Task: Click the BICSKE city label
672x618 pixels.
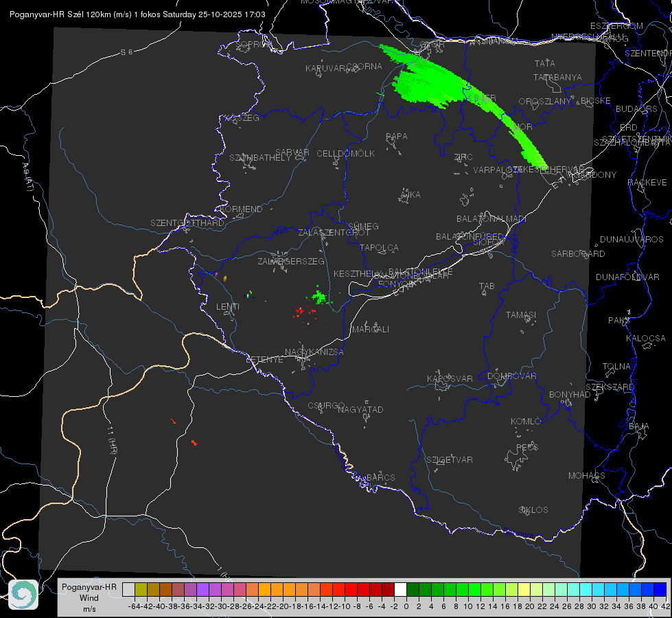Action: tap(596, 101)
